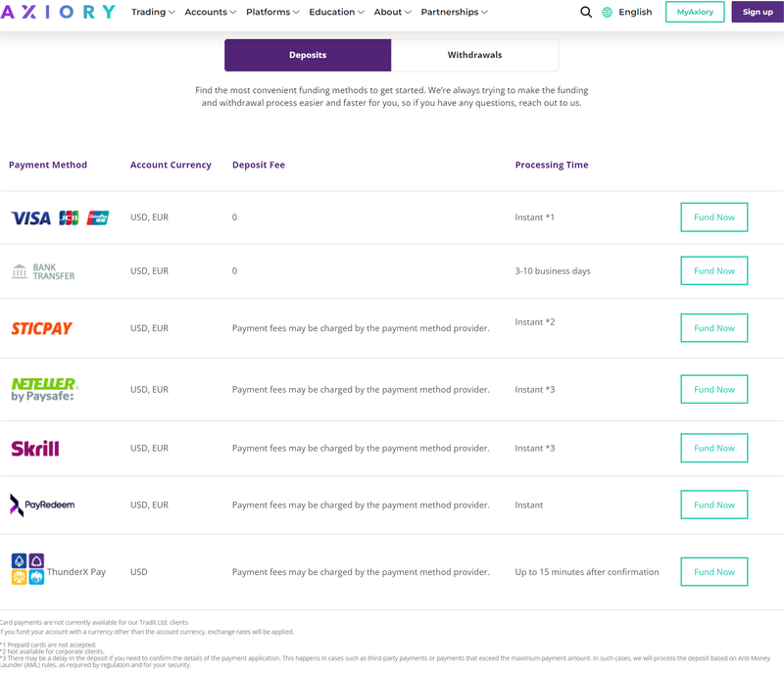
Task: Click the Payment Method column header
Action: [48, 165]
